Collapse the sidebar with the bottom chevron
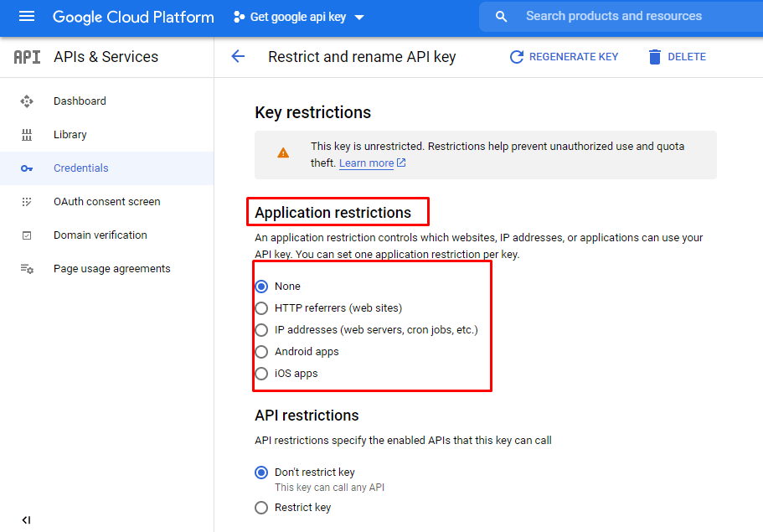 tap(26, 519)
